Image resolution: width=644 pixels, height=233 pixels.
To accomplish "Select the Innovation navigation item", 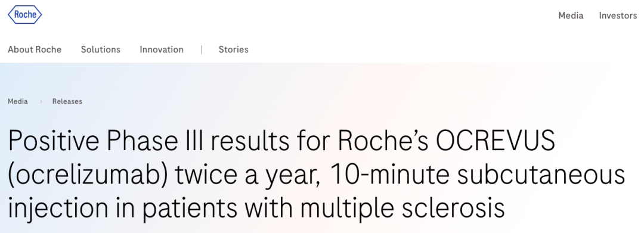I will (x=162, y=49).
